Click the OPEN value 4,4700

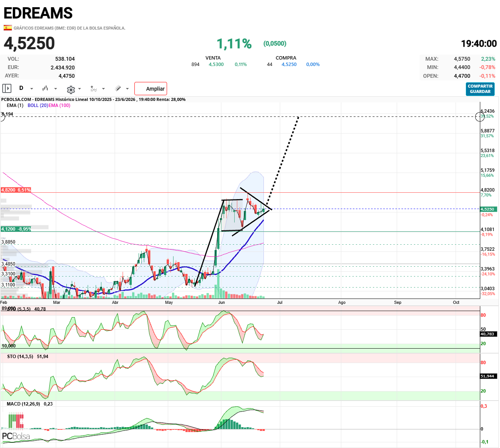(x=462, y=76)
